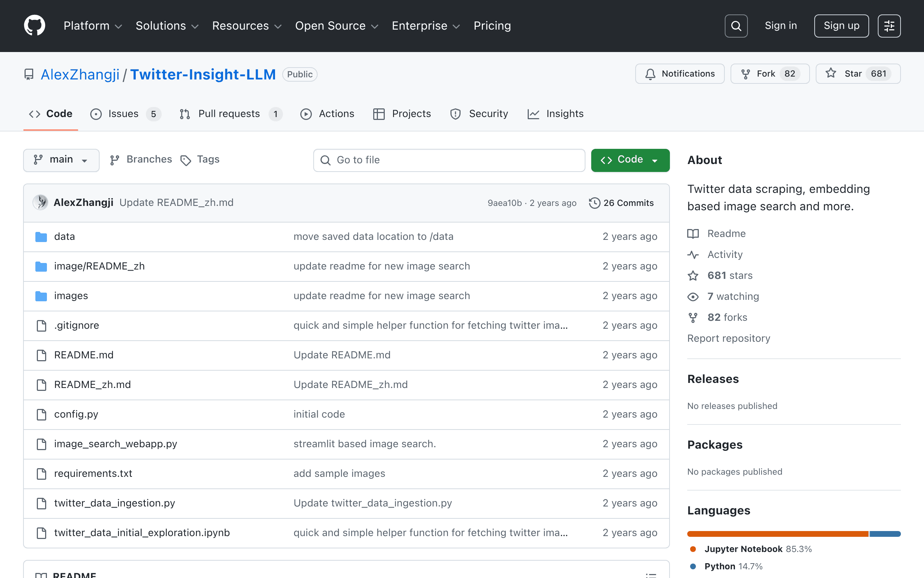The width and height of the screenshot is (924, 578).
Task: Click the star icon beside 681 stars
Action: 693,276
